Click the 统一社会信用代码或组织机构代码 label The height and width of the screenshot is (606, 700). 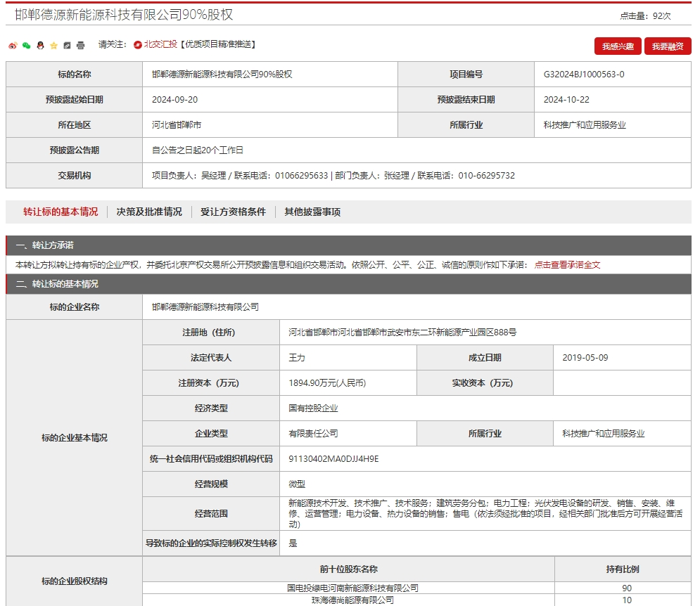pyautogui.click(x=211, y=459)
